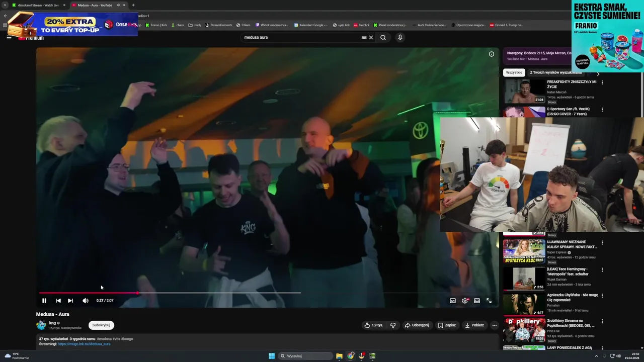The image size is (644, 362).
Task: Open the betclick bookmark
Action: (x=362, y=25)
